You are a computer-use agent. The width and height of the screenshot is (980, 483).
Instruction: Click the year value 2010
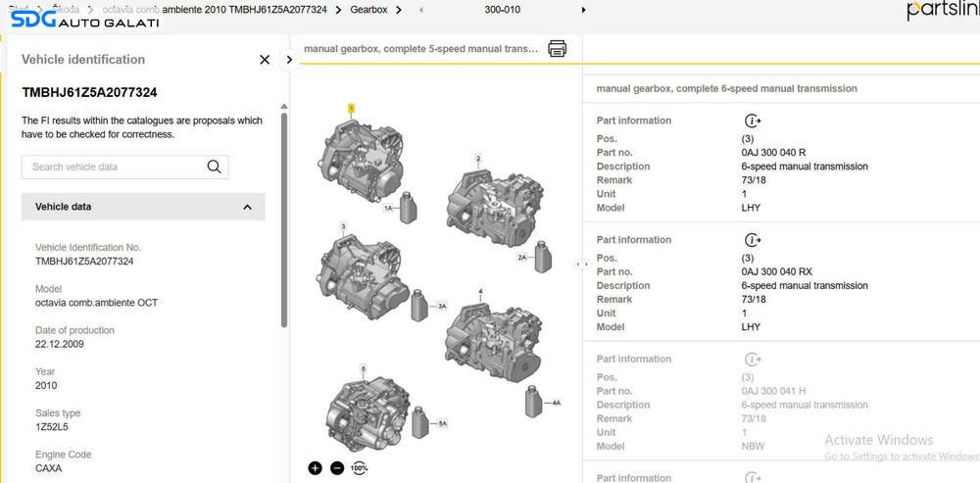click(46, 386)
